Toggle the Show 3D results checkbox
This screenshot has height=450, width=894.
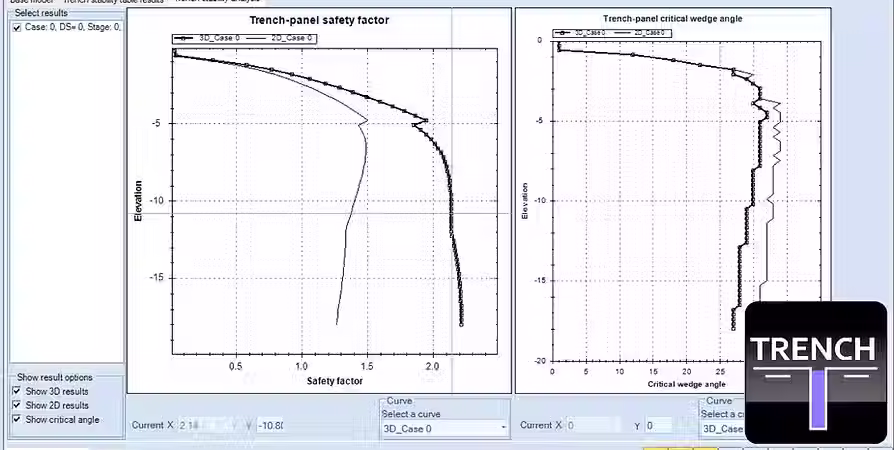[17, 391]
